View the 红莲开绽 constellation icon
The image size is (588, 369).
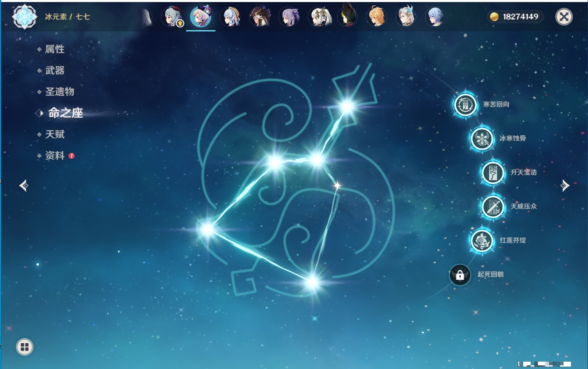[482, 241]
